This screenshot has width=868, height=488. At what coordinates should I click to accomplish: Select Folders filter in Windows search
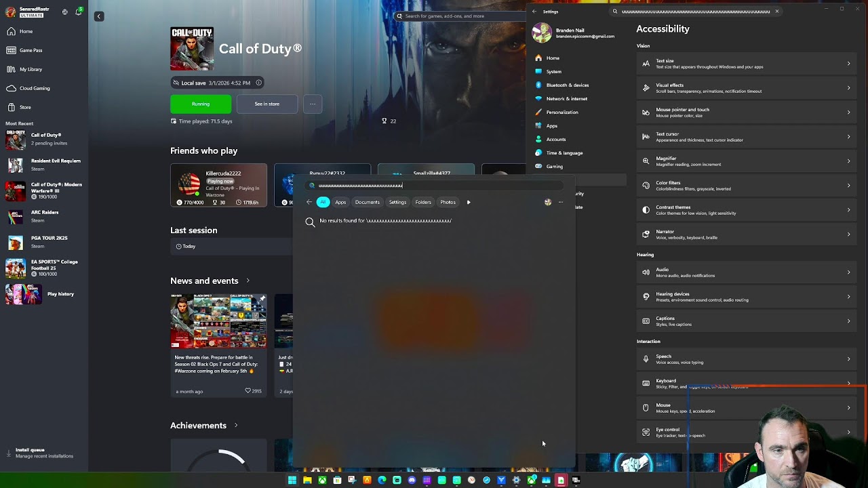coord(423,202)
